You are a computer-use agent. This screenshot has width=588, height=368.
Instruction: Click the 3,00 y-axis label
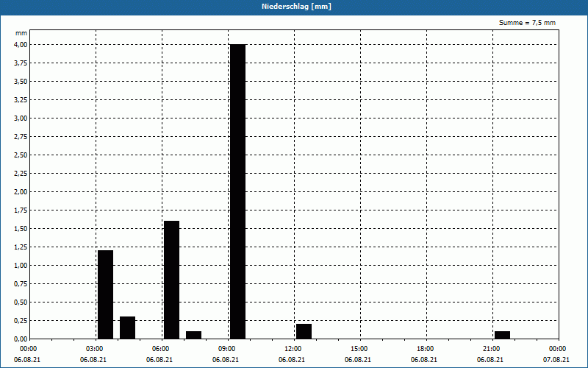[x=21, y=118]
